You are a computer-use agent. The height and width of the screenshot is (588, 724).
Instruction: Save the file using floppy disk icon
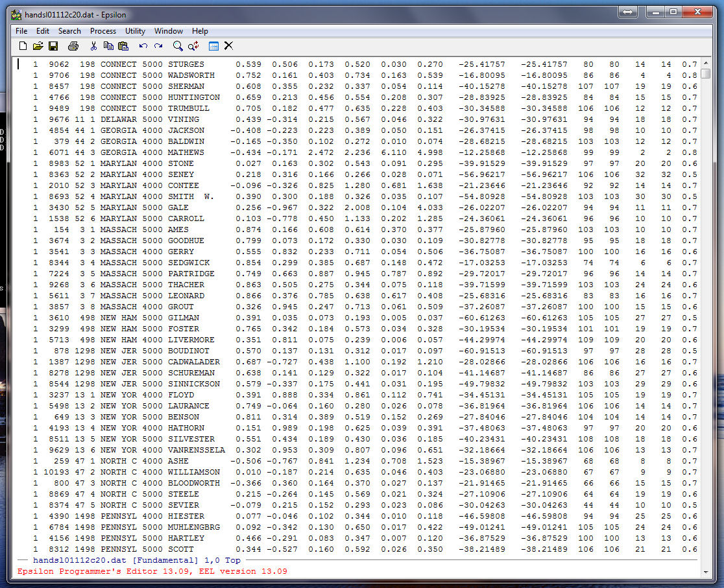click(x=53, y=46)
